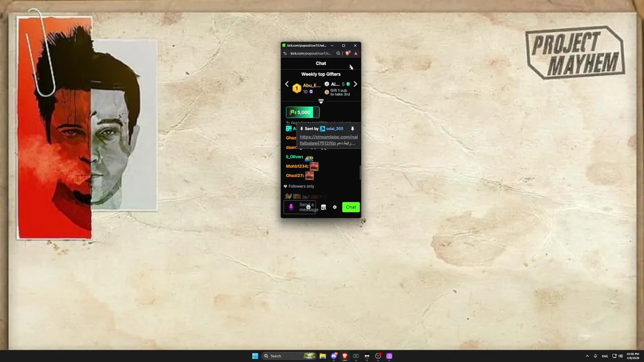This screenshot has height=362, width=644.
Task: Open Discord from the taskbar
Action: 334,356
